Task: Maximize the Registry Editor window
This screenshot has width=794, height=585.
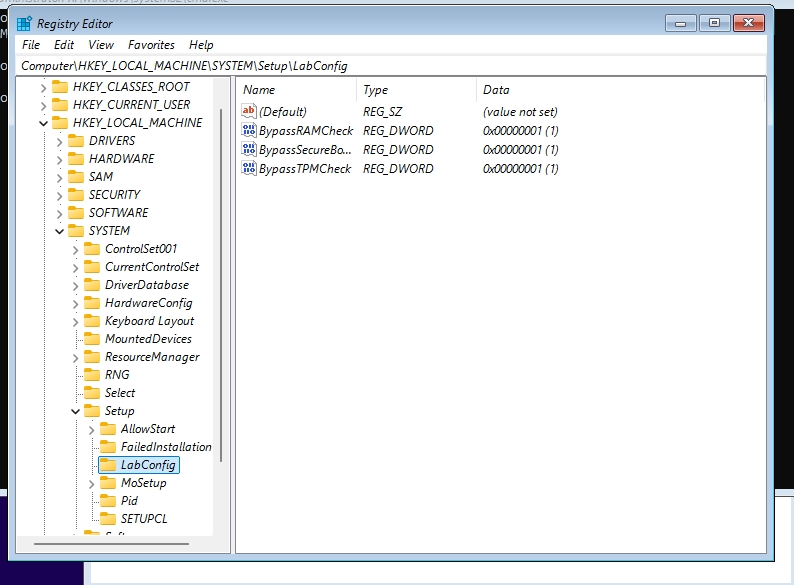Action: [x=714, y=23]
